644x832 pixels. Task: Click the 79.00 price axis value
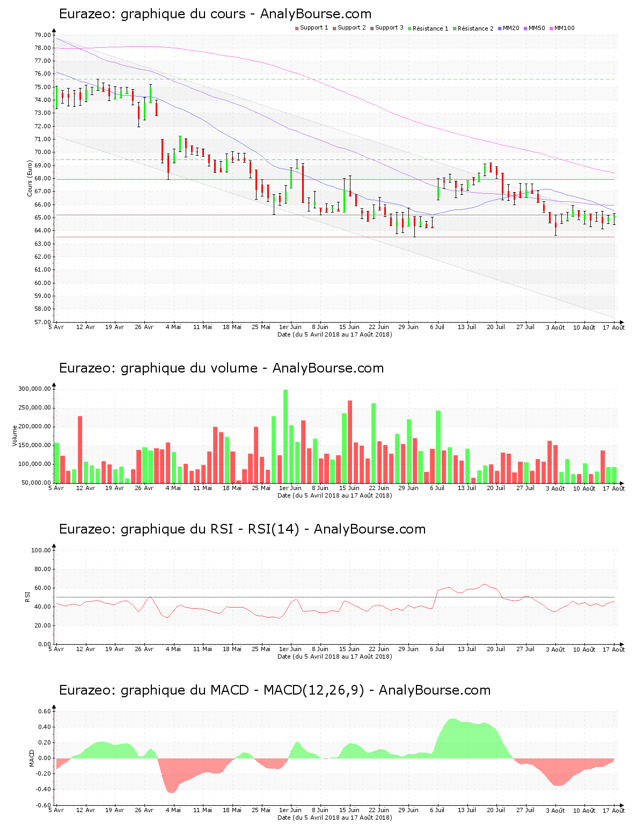pyautogui.click(x=42, y=35)
